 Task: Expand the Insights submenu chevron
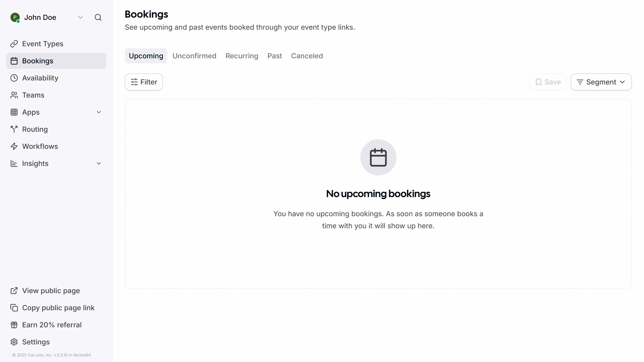tap(99, 163)
